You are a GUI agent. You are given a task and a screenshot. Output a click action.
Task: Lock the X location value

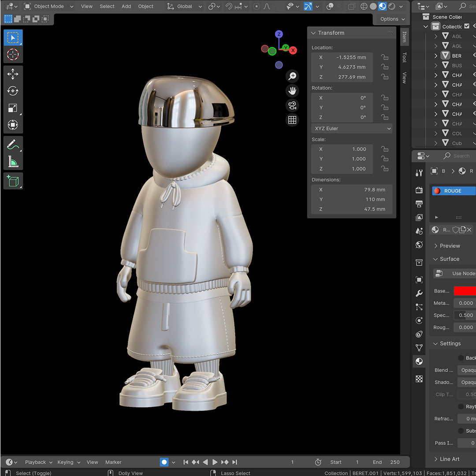coord(385,57)
